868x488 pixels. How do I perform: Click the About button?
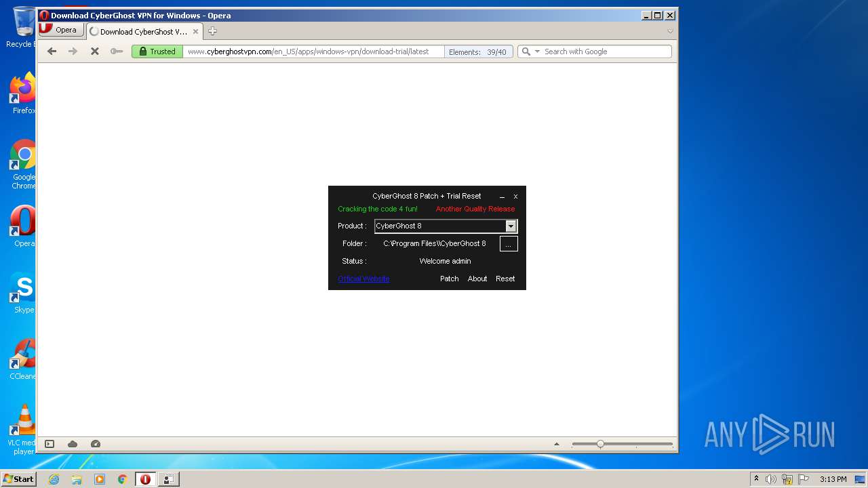[477, 279]
